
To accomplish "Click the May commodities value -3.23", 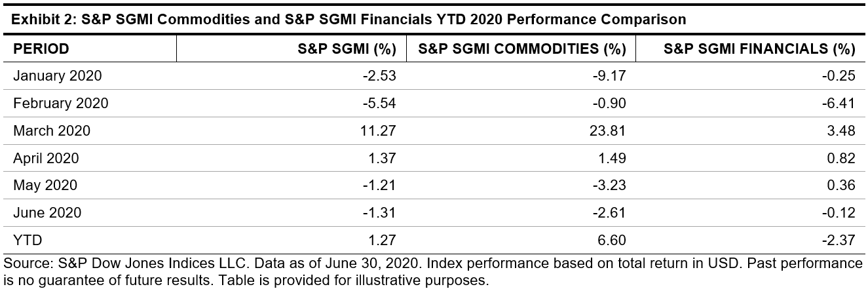I will (x=611, y=185).
